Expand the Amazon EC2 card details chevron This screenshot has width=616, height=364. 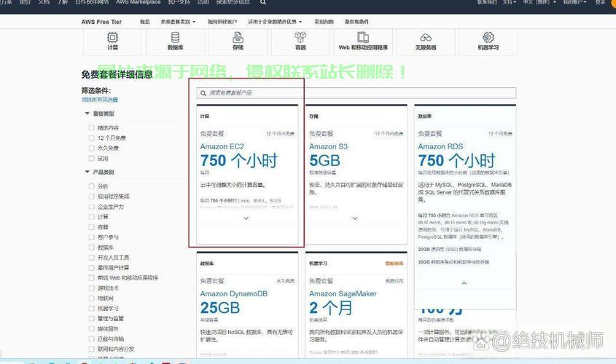point(246,218)
